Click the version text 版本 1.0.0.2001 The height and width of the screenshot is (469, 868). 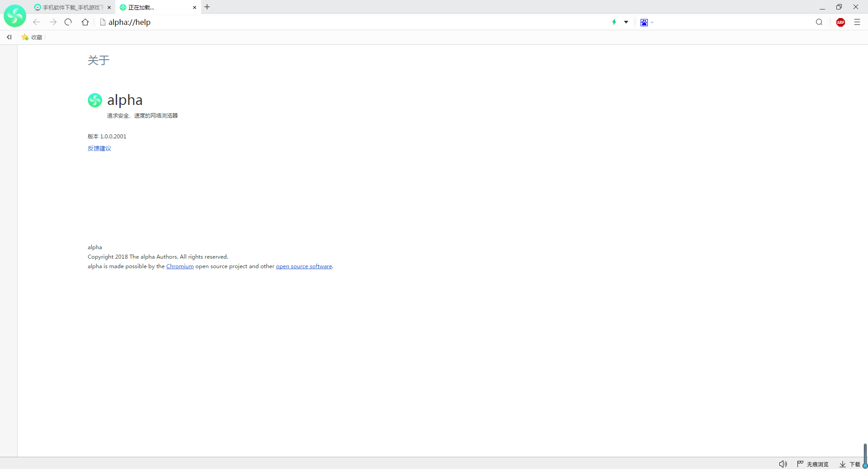[x=107, y=137]
